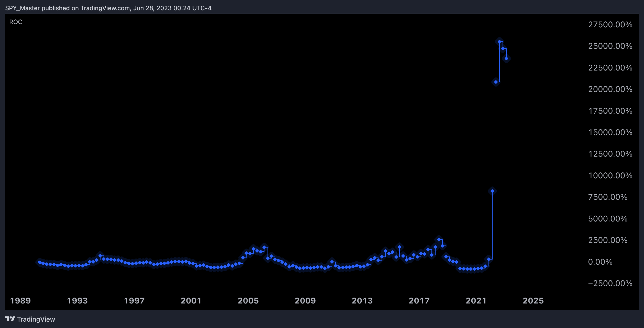
Task: Click the −2500.00% price axis label
Action: point(610,283)
